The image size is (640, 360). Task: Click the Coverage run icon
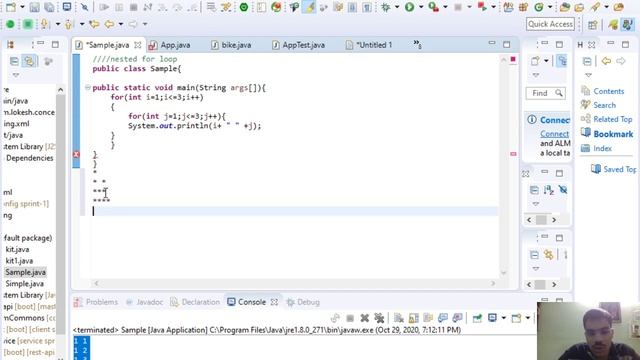433,7
